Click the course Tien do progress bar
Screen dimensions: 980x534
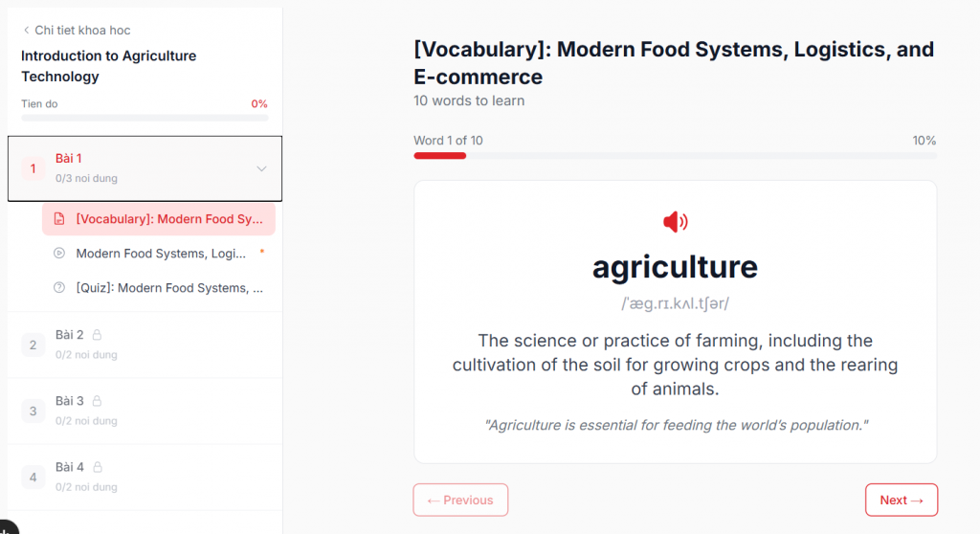145,118
